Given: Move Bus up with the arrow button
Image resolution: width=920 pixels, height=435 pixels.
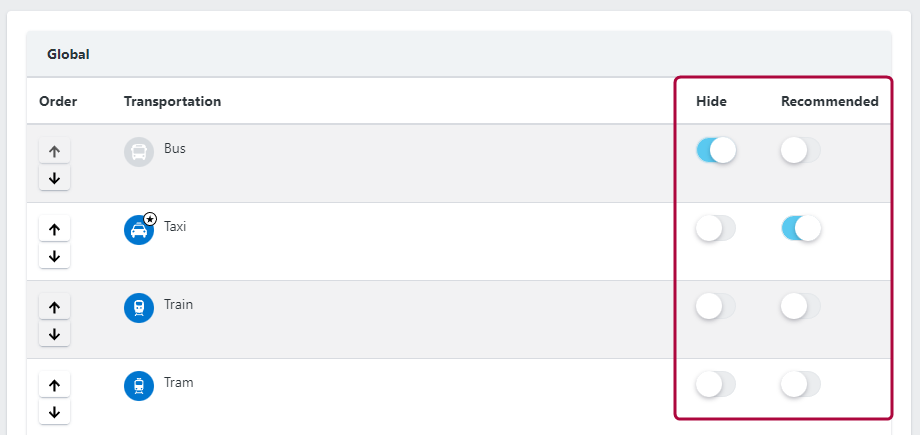Looking at the screenshot, I should [55, 151].
